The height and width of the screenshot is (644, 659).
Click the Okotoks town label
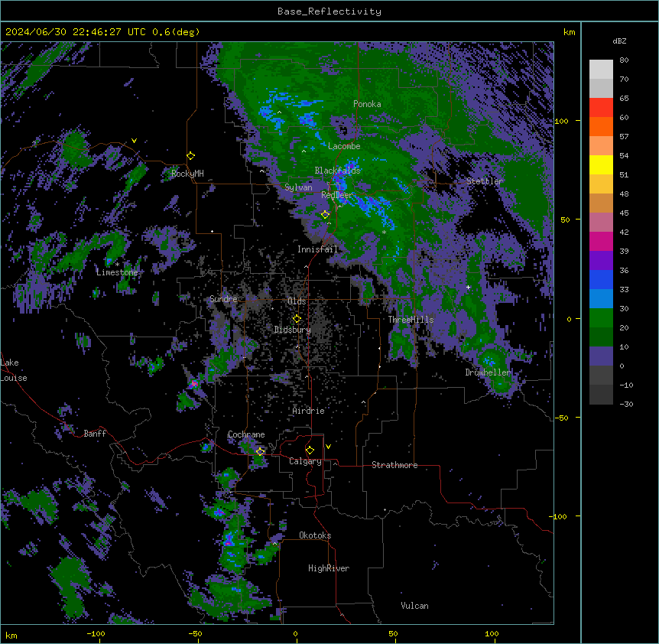315,535
